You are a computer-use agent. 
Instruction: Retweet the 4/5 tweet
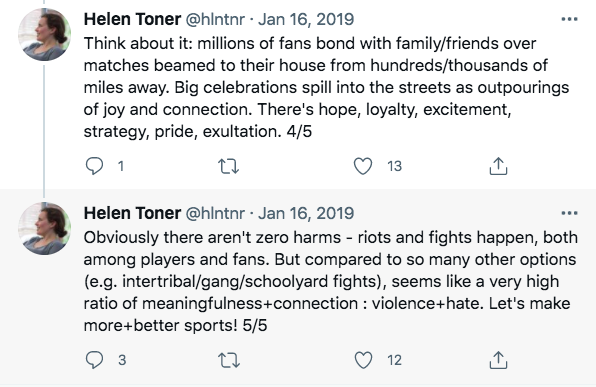point(228,166)
